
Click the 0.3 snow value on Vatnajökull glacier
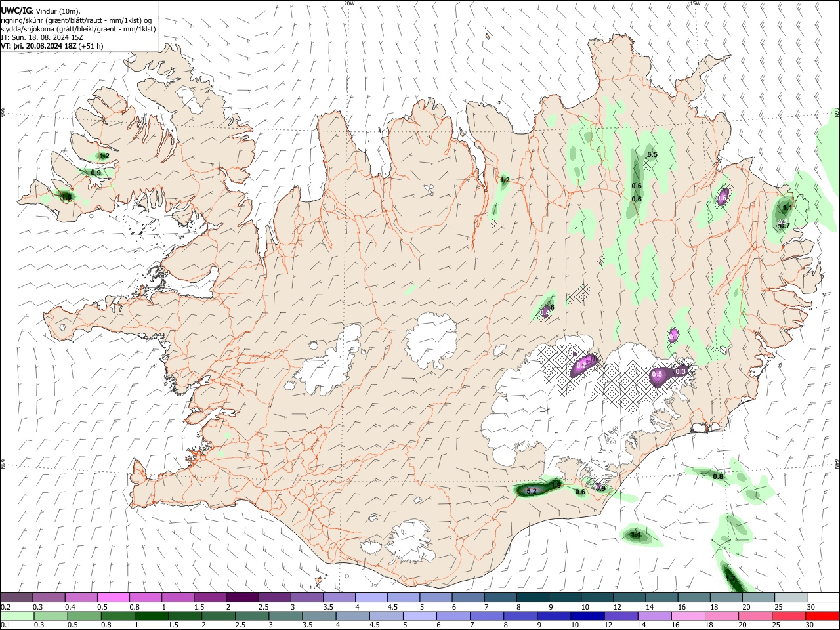[681, 371]
